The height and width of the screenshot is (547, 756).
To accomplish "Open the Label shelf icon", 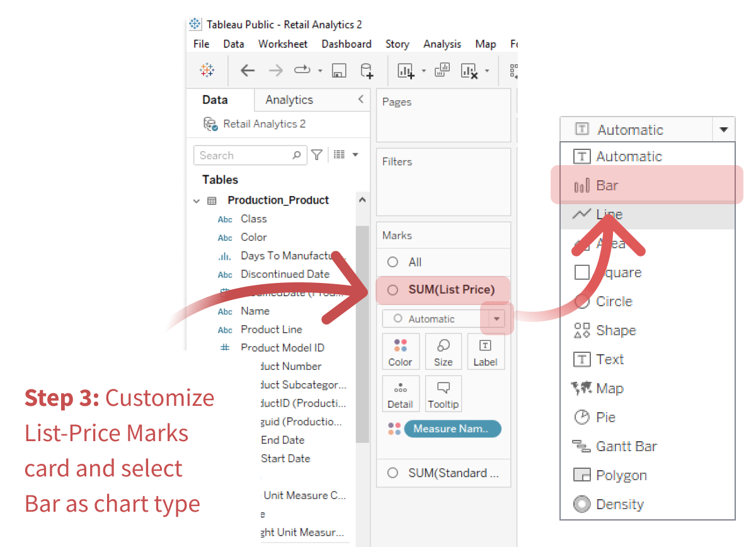I will (x=485, y=350).
